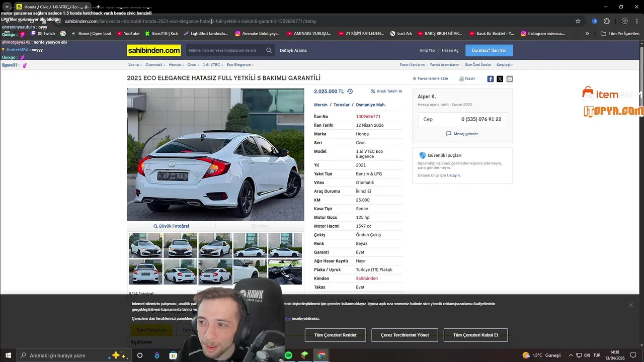This screenshot has height=362, width=644.
Task: Click the site search input field
Action: click(x=224, y=50)
